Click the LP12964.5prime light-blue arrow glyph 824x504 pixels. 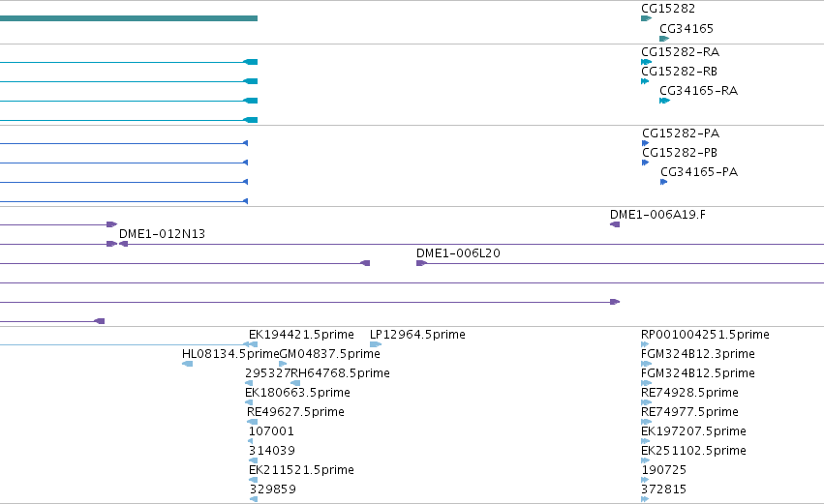[x=376, y=345]
